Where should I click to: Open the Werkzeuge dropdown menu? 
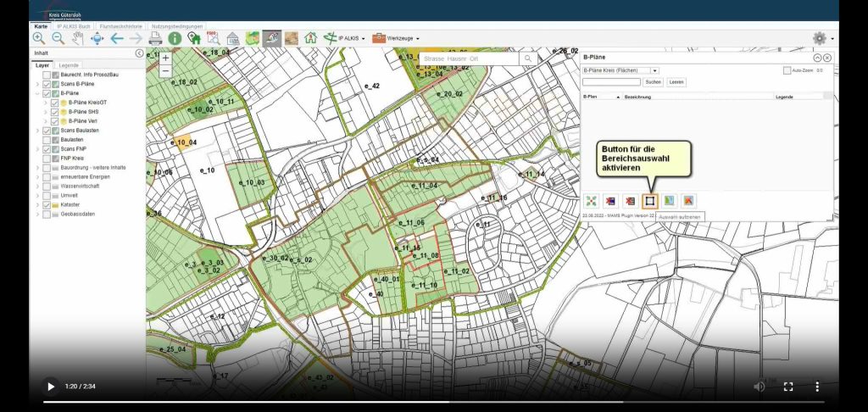[x=395, y=38]
